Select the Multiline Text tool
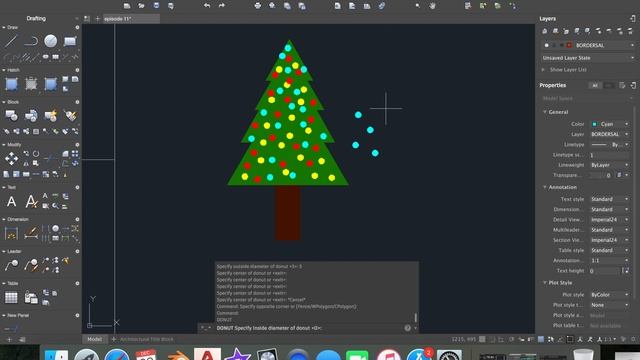Viewport: 640px width, 360px height. point(11,202)
